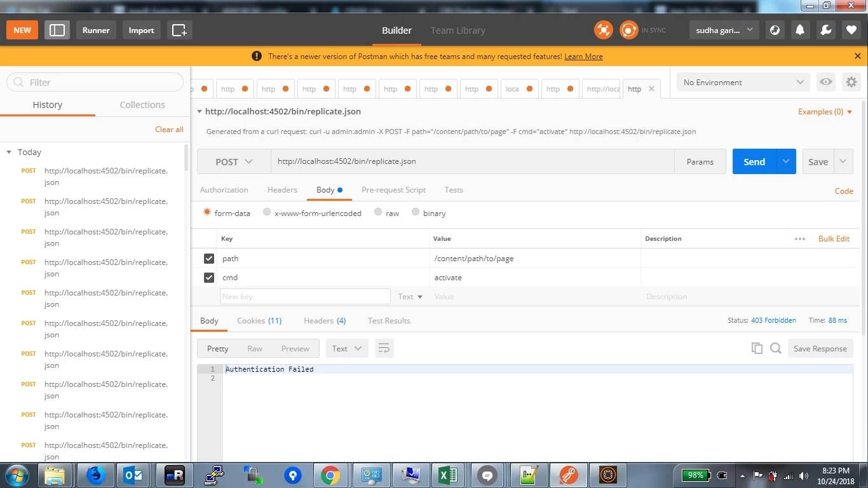The image size is (868, 488).
Task: Open the Send button dropdown arrow
Action: click(786, 161)
